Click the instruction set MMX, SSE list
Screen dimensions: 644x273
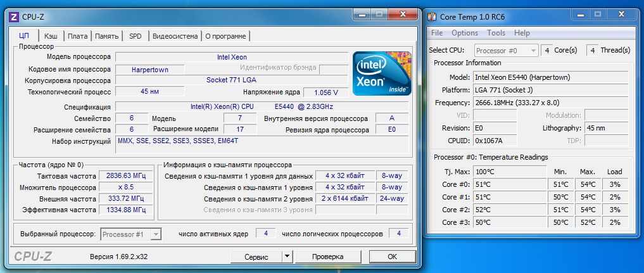pos(262,144)
